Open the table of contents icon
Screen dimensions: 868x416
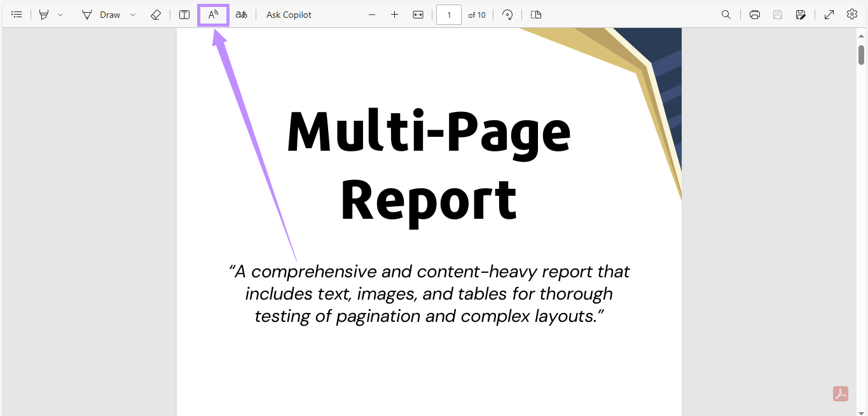(x=17, y=15)
